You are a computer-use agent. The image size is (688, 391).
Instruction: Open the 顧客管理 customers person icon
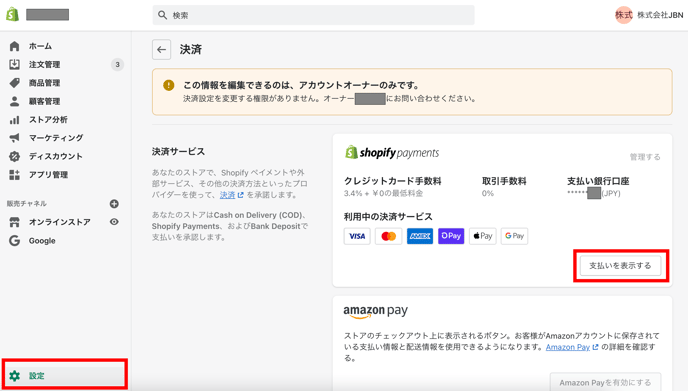tap(14, 101)
